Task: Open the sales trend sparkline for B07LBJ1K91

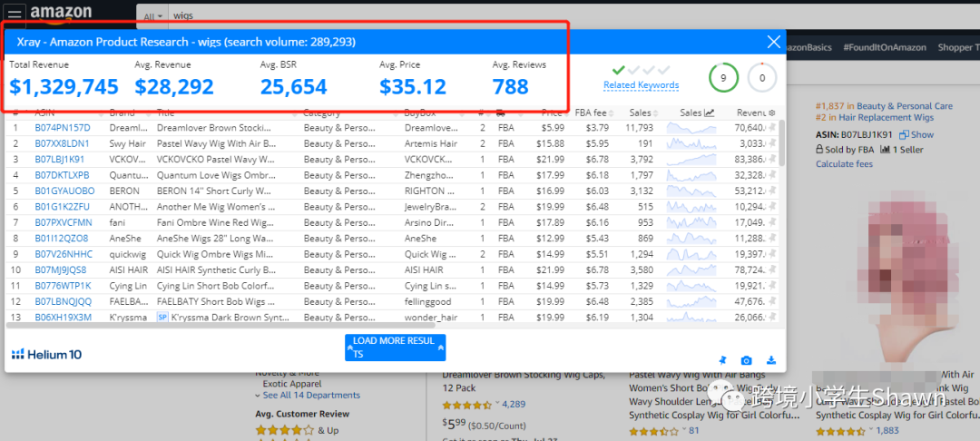Action: click(691, 160)
